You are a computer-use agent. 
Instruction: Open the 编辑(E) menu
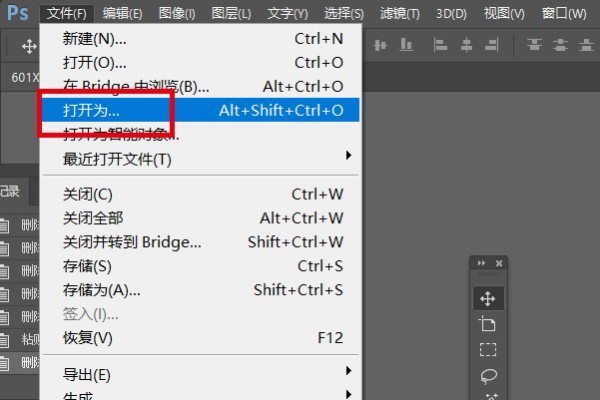122,14
